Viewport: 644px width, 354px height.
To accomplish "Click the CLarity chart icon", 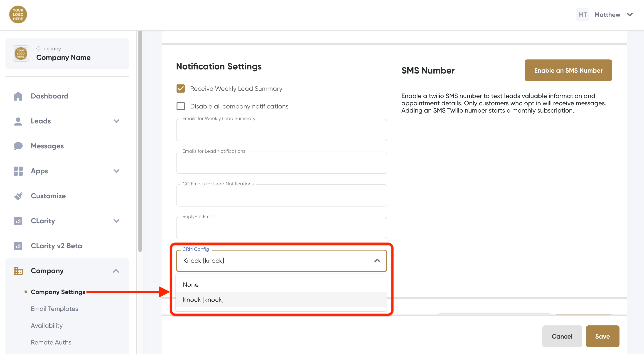I will click(18, 221).
